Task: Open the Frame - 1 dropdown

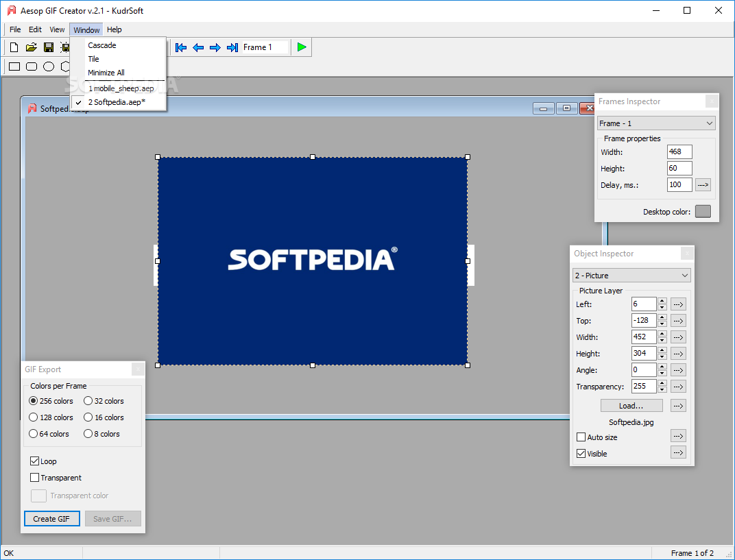Action: click(x=656, y=123)
